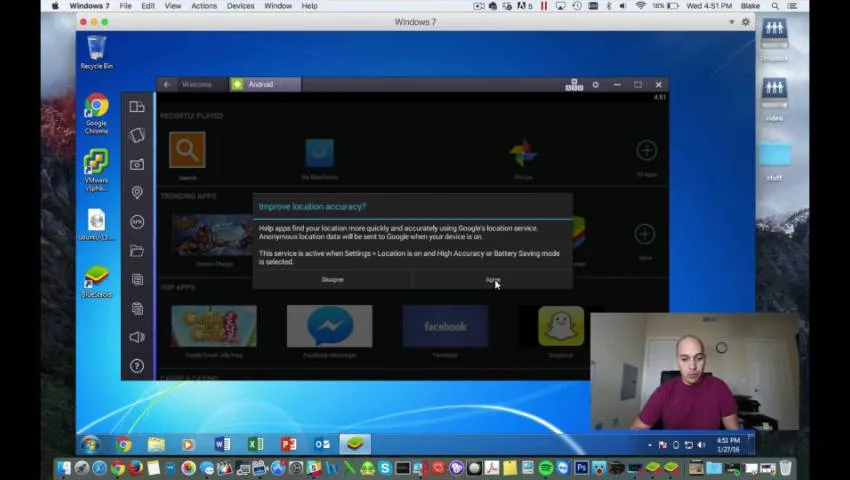Click Disagree in the location accuracy dialog
Screen dimensions: 850x480
click(x=332, y=280)
